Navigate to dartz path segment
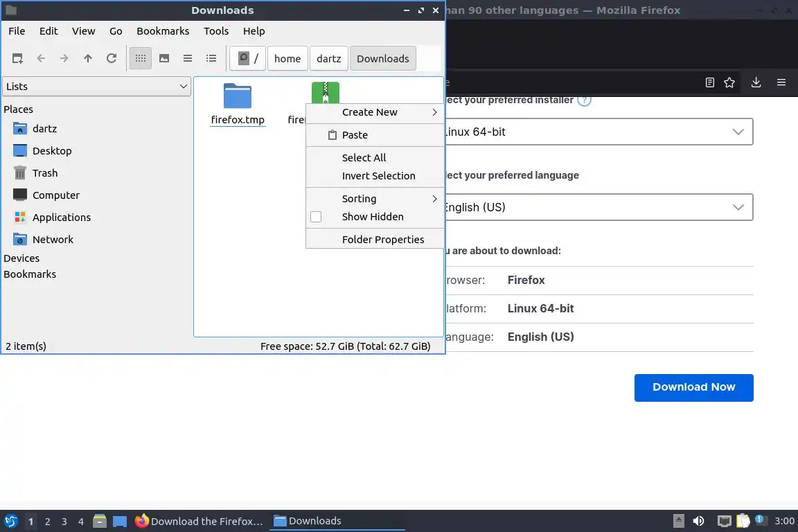798x532 pixels. tap(329, 59)
